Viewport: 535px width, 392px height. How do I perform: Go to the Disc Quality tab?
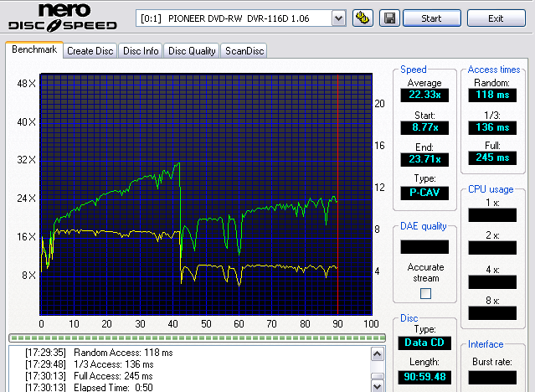[192, 51]
